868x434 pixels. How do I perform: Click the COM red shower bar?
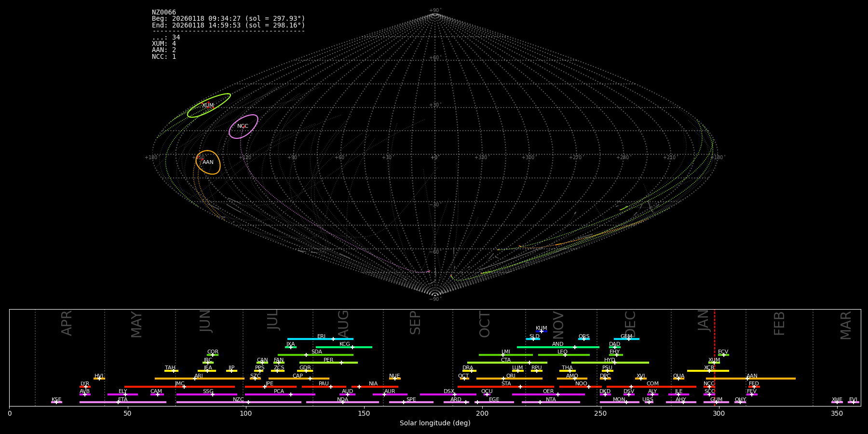click(x=651, y=386)
